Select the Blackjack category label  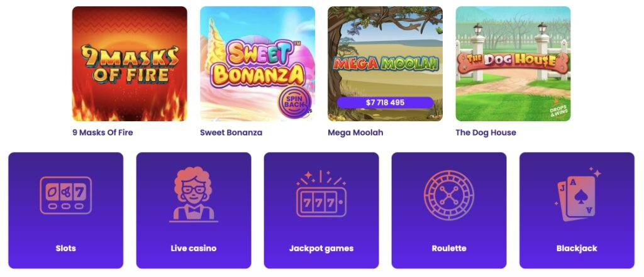[577, 248]
